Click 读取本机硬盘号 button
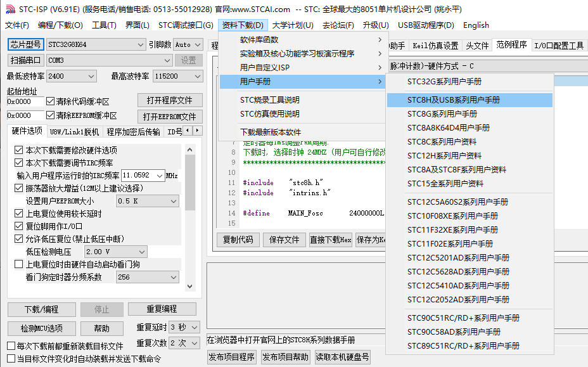 click(342, 357)
